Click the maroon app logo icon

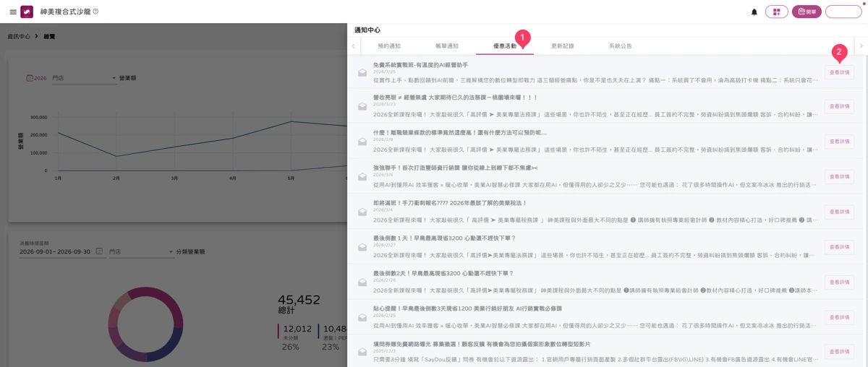(27, 12)
